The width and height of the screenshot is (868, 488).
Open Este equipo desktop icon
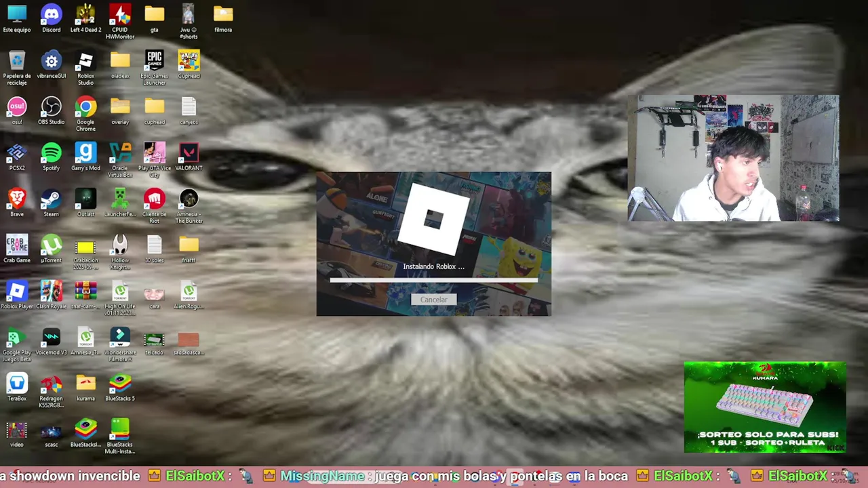[x=17, y=19]
